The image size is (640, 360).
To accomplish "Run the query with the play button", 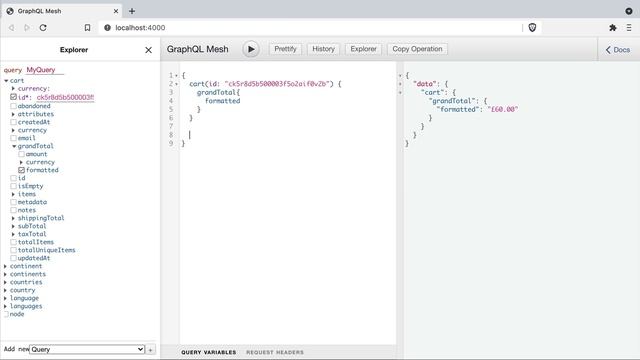I will click(251, 49).
